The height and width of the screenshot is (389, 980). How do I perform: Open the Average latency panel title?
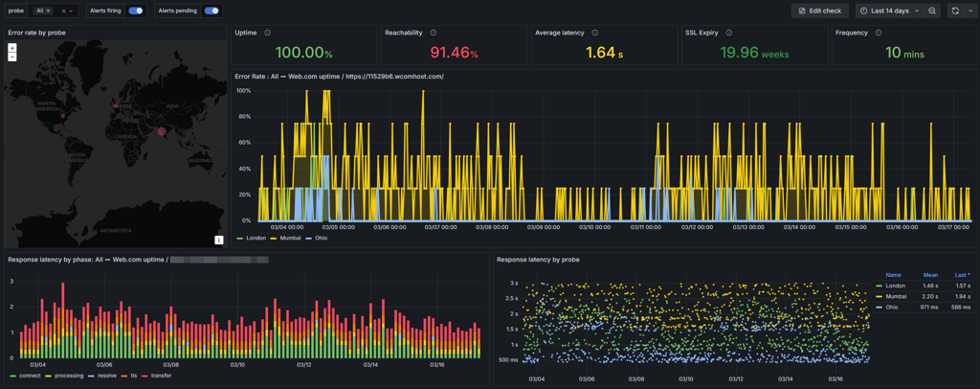pos(559,33)
